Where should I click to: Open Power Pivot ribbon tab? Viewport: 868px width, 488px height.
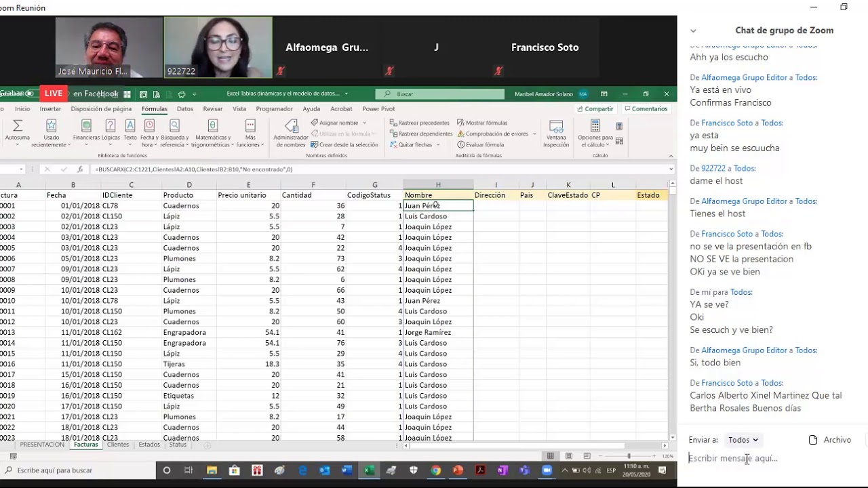pos(378,108)
